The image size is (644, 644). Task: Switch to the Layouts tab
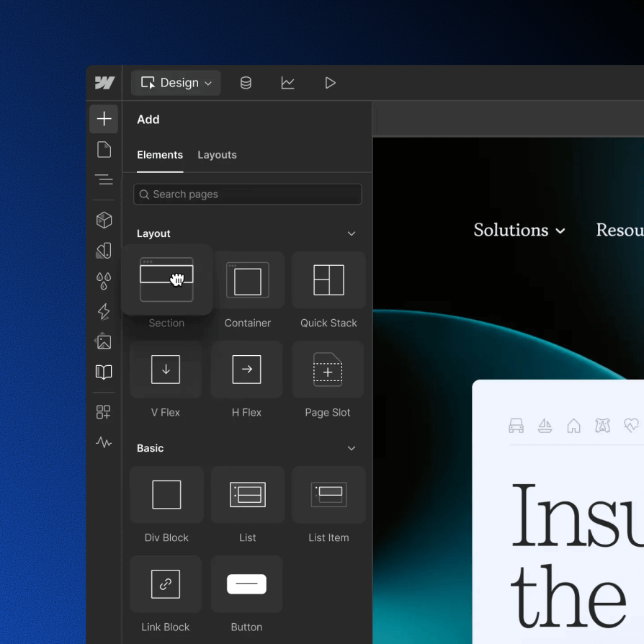(217, 155)
